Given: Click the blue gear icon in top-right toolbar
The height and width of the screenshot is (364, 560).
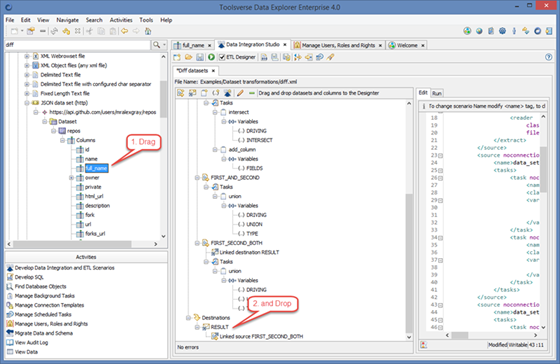Looking at the screenshot, I should pos(502,31).
